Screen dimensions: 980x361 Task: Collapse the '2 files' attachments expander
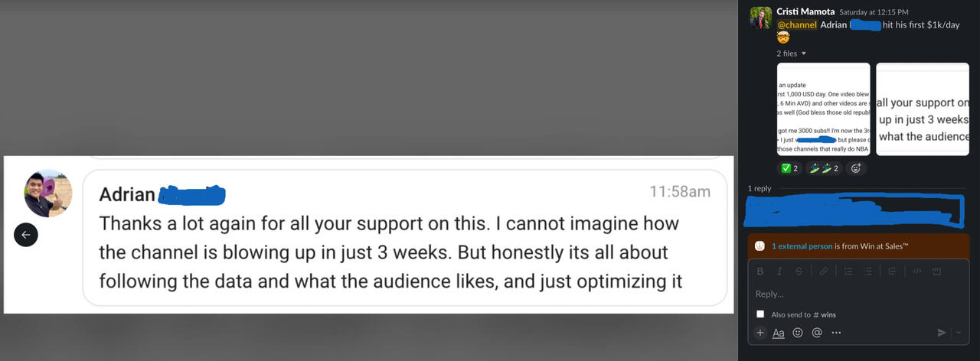(x=803, y=54)
